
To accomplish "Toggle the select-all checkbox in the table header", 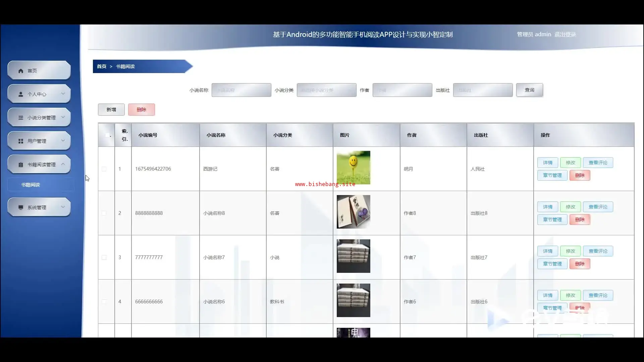I will 107,135.
